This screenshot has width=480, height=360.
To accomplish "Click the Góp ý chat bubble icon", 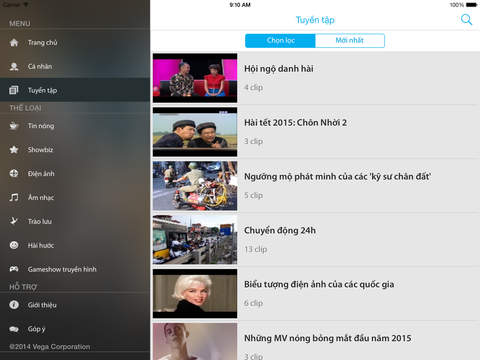I will coord(14,329).
